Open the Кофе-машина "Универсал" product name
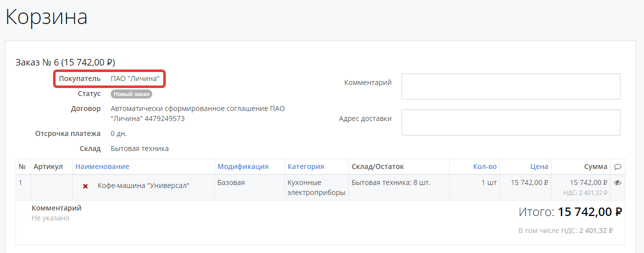644x253 pixels. pyautogui.click(x=143, y=185)
